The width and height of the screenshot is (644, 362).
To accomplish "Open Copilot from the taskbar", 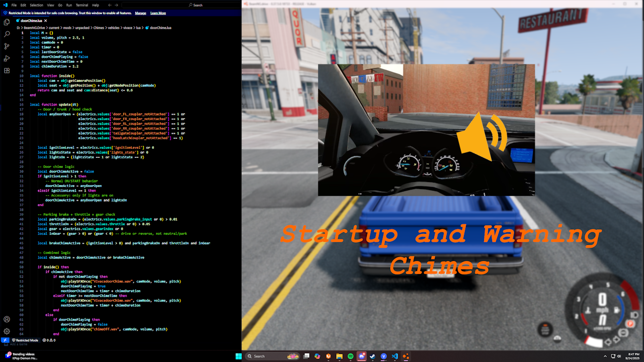I will coord(317,356).
